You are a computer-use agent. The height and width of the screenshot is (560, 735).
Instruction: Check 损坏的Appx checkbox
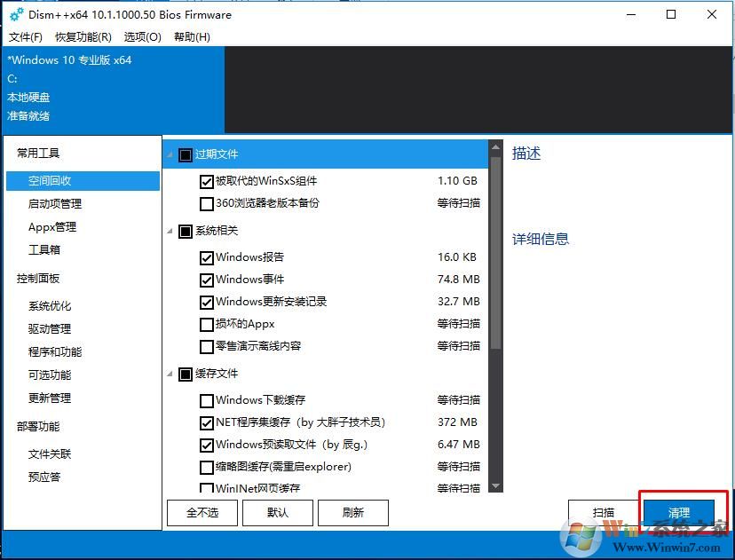[206, 324]
